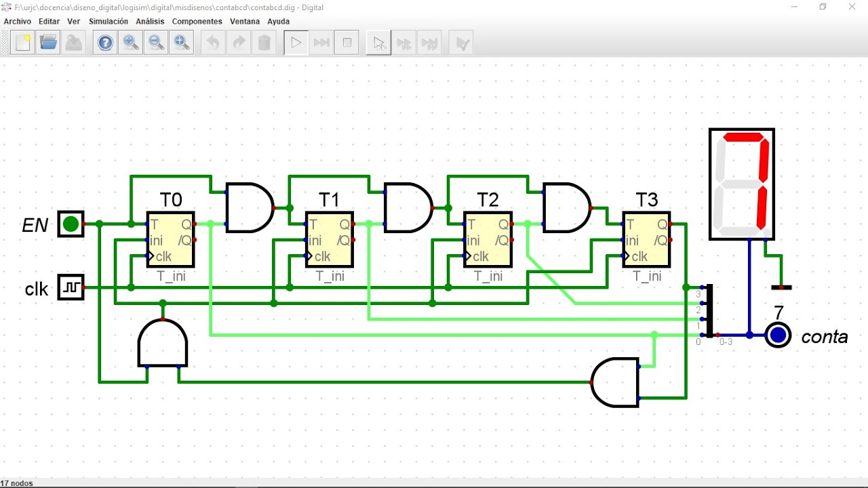868x488 pixels.
Task: Click the '17 nodos' status text
Action: coord(17,483)
